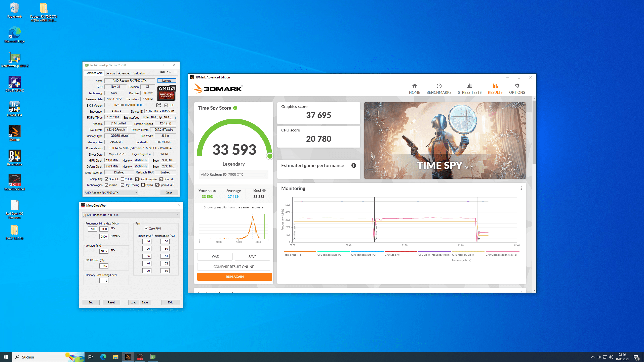Viewport: 644px width, 362px height.
Task: Open Monitoring panel three-dot menu
Action: (x=521, y=188)
